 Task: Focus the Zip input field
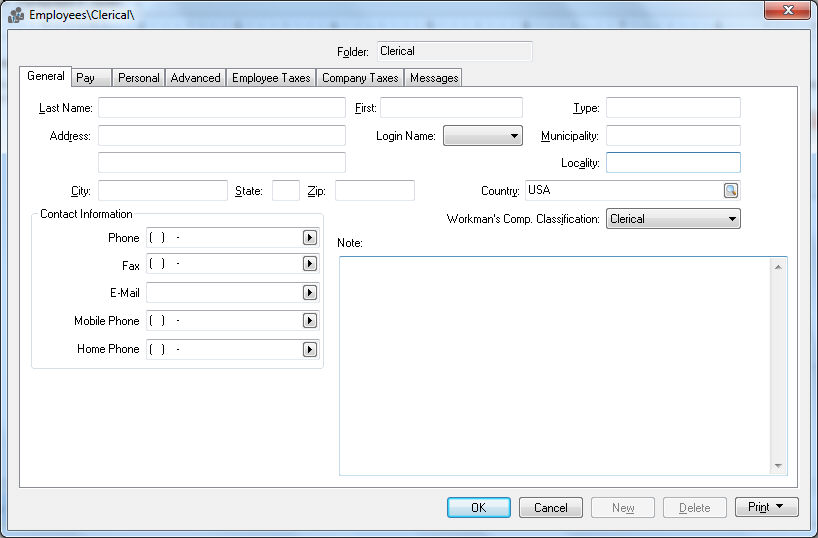(374, 191)
